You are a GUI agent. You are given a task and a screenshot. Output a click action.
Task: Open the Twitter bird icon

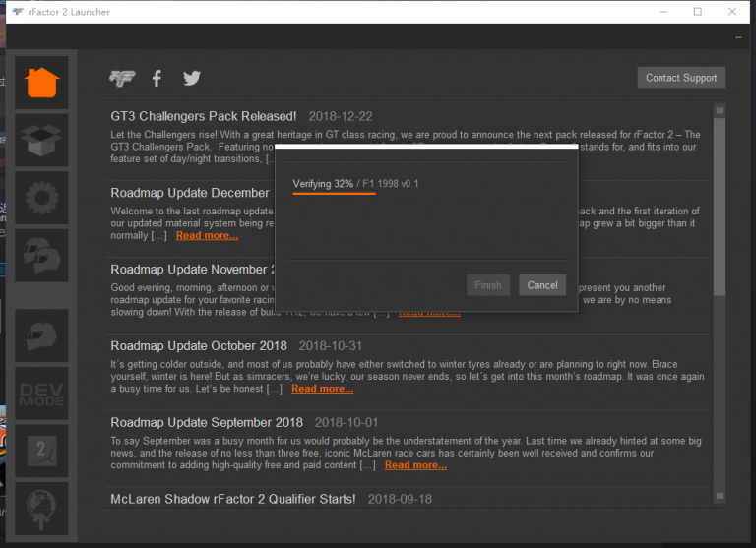click(192, 78)
